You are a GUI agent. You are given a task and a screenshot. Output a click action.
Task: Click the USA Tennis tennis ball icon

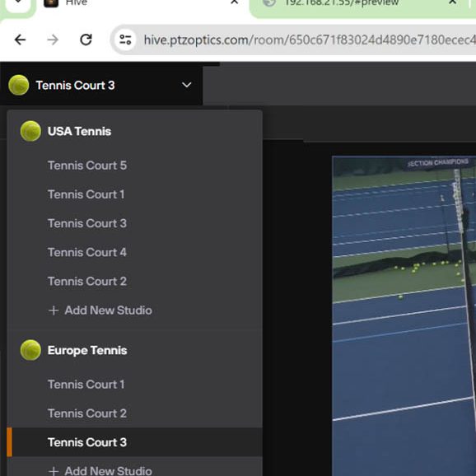[x=30, y=131]
